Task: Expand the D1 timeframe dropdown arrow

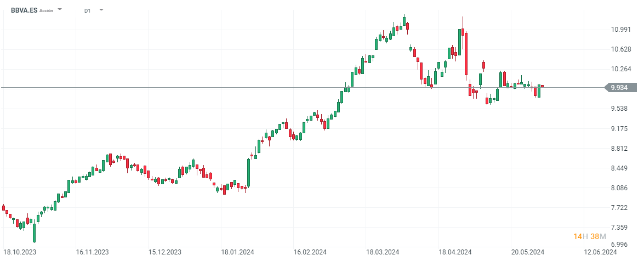Action: (x=101, y=10)
